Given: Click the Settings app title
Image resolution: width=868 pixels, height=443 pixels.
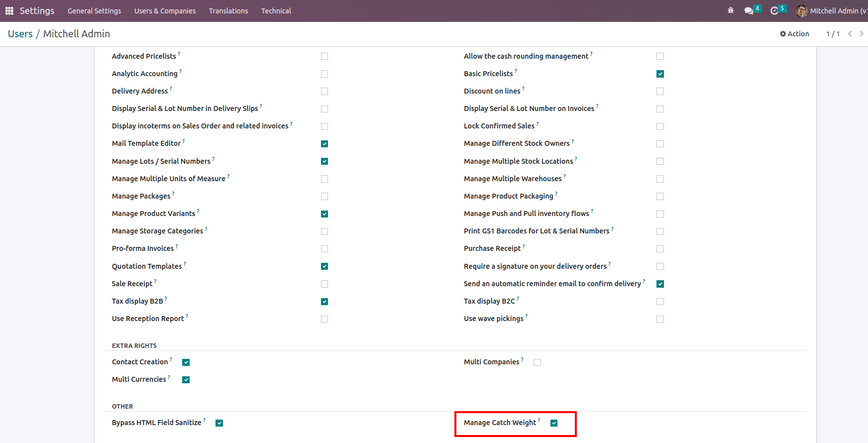Looking at the screenshot, I should pyautogui.click(x=37, y=10).
